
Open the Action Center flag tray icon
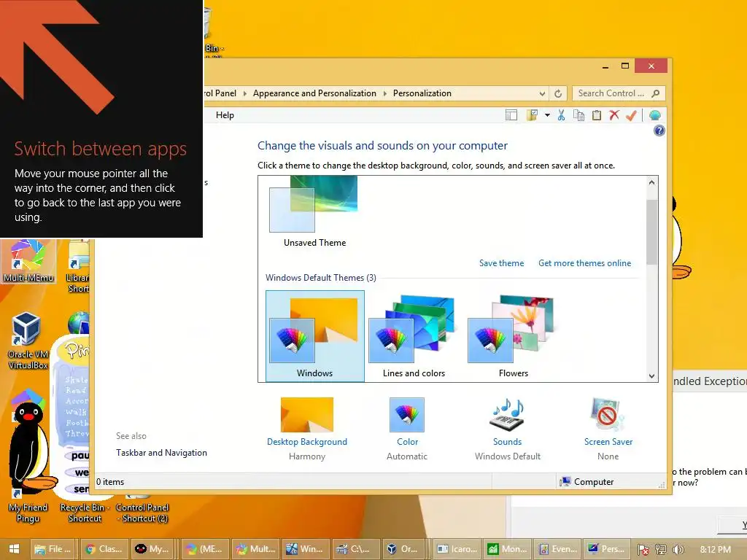[x=643, y=550]
